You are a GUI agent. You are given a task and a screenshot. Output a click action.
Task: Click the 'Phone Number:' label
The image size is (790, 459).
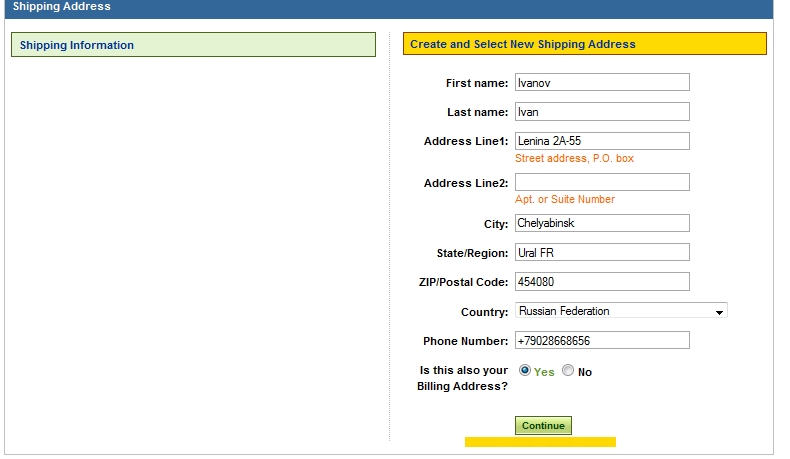(466, 342)
